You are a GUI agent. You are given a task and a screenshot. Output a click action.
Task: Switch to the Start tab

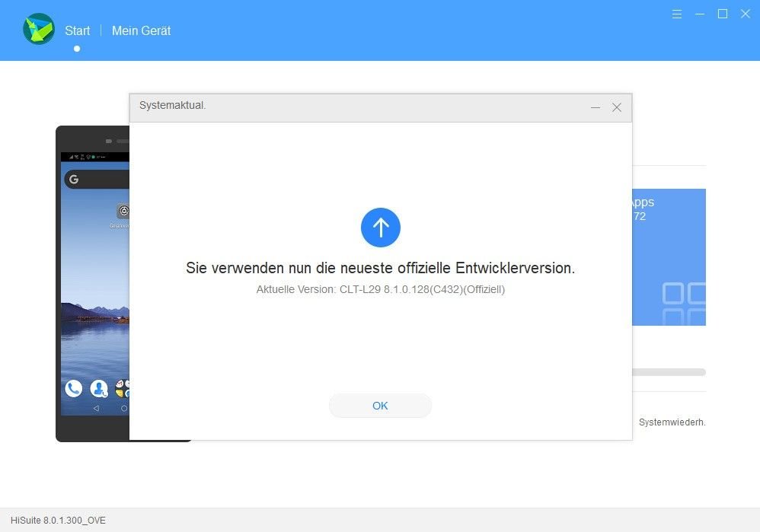click(77, 30)
